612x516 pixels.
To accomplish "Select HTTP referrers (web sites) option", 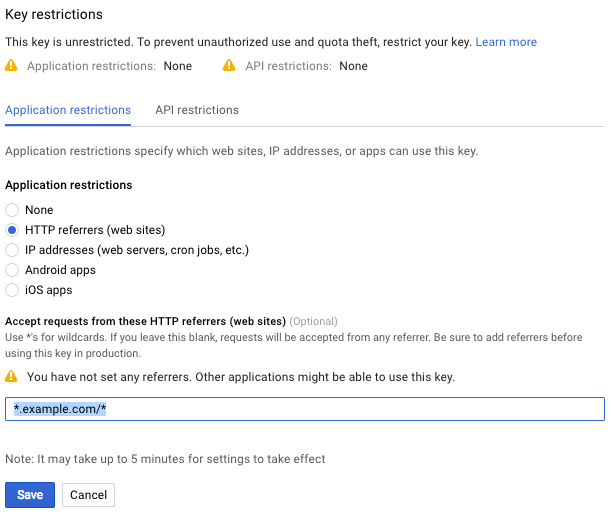I will (x=12, y=230).
